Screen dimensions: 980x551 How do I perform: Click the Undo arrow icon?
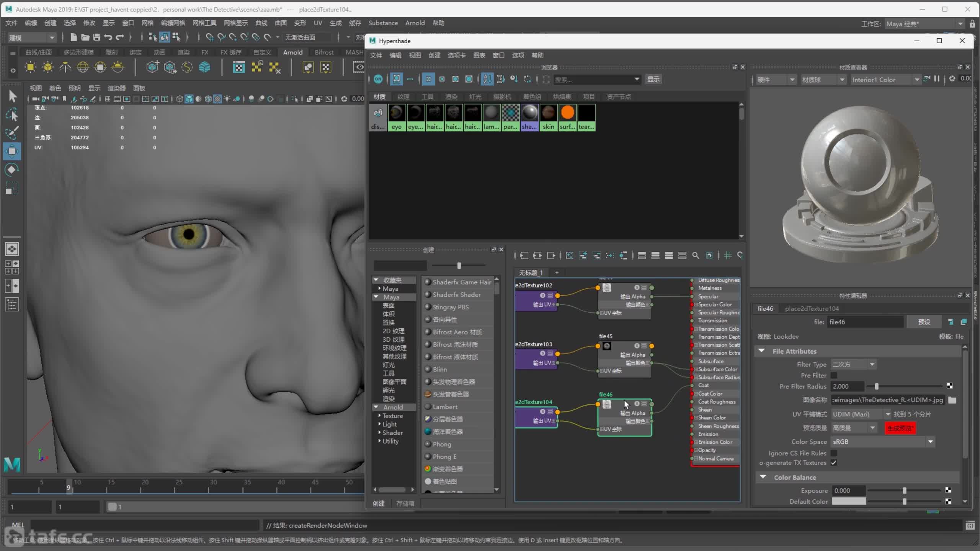108,37
